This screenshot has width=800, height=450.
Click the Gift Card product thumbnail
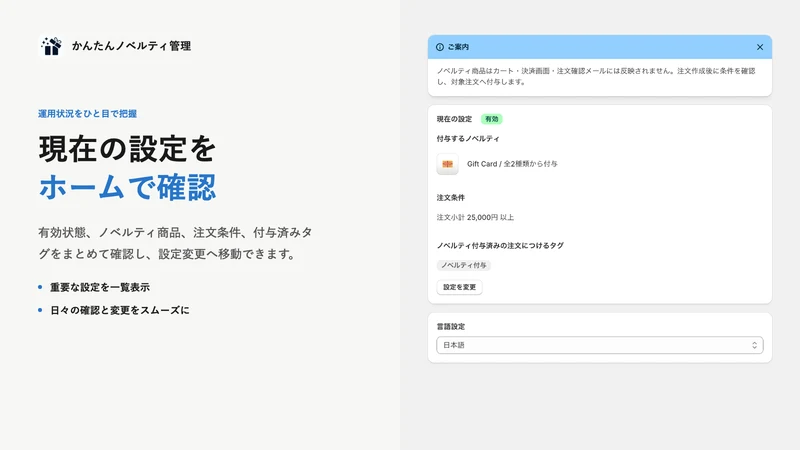click(x=447, y=164)
